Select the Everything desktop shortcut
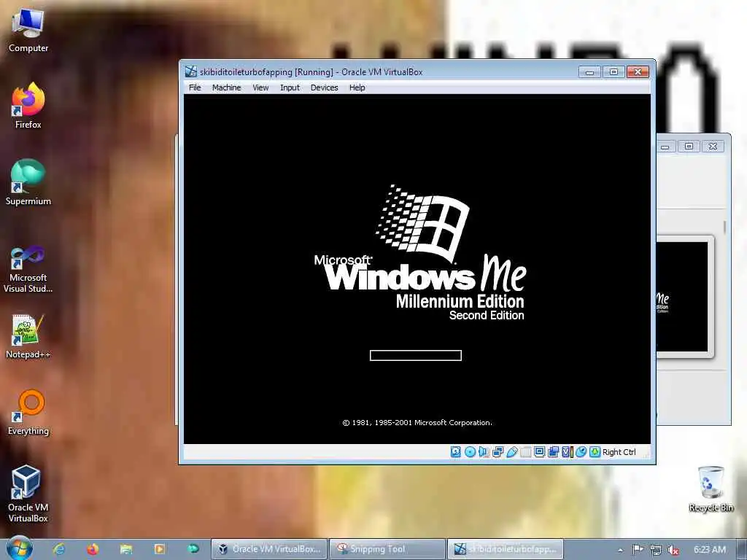This screenshot has width=747, height=560. 28,413
